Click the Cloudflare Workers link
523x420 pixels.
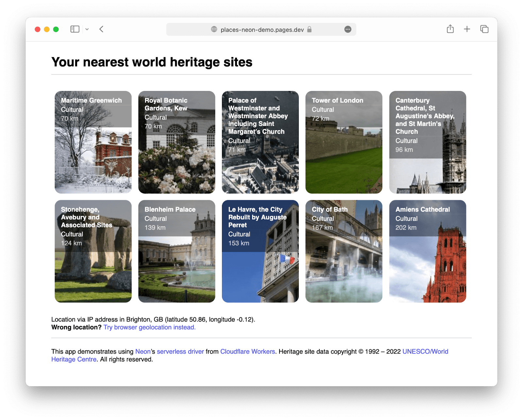click(x=247, y=352)
